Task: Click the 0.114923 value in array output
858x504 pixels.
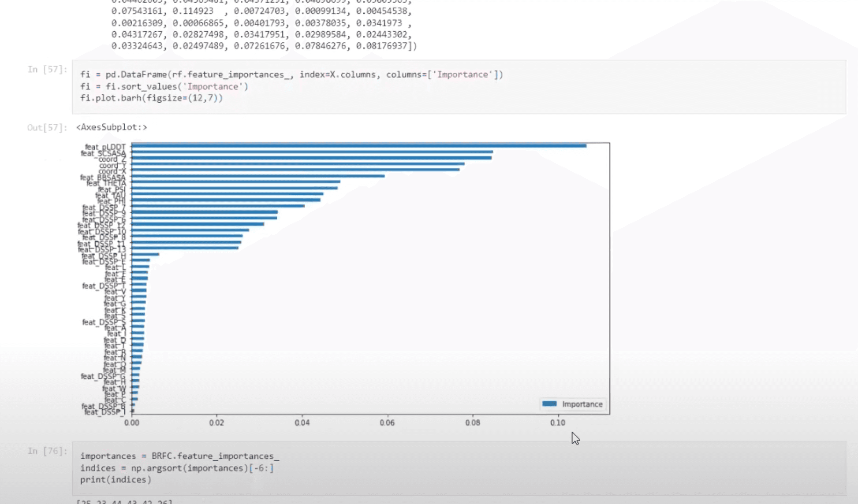Action: [193, 11]
